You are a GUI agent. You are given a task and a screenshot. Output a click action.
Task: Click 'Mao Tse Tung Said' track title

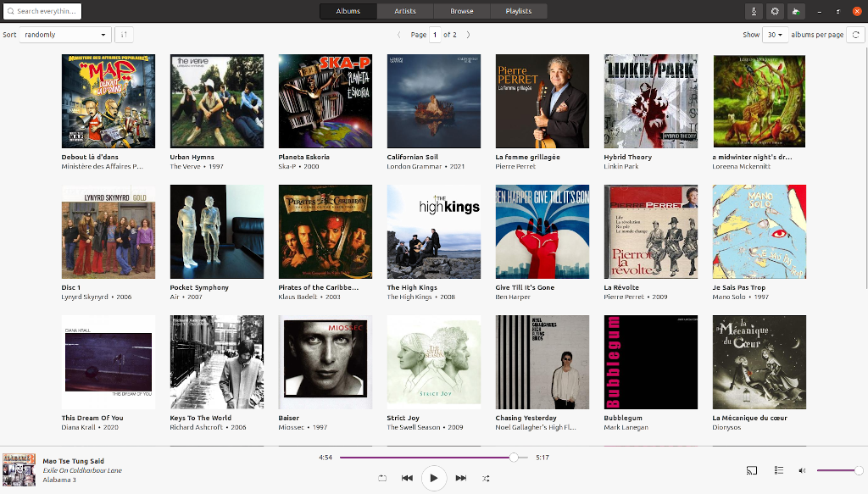click(x=73, y=461)
